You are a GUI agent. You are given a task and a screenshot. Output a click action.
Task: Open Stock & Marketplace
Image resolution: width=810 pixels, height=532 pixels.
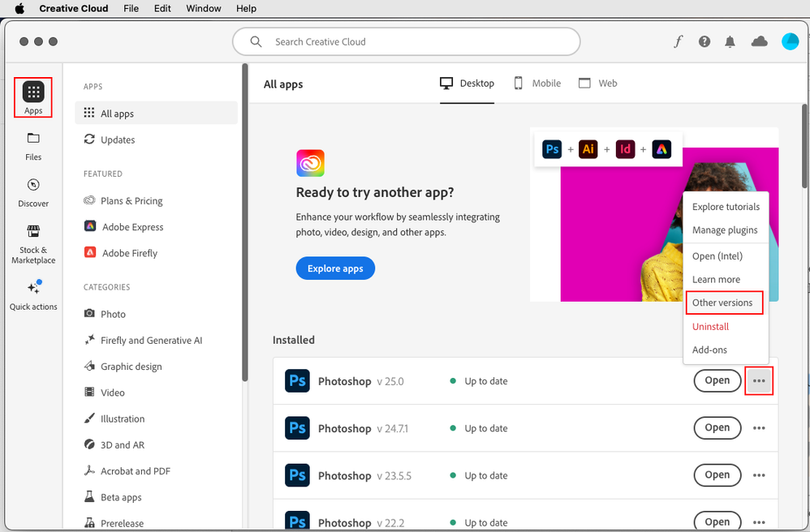(33, 244)
